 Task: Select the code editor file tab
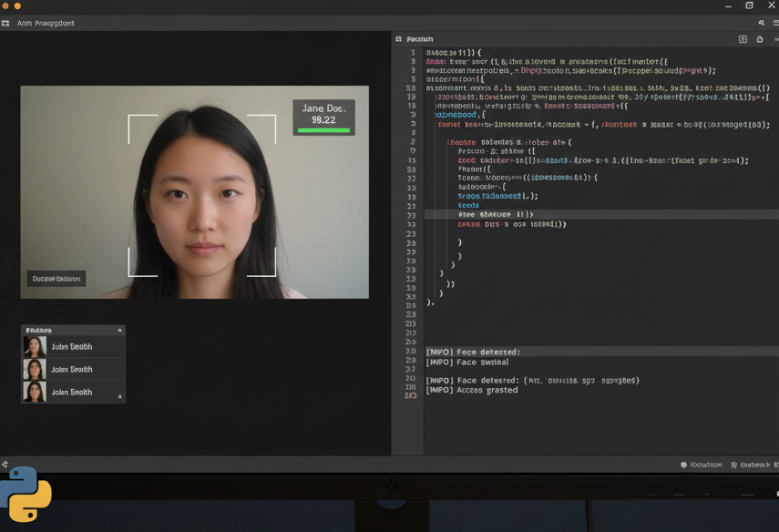(x=420, y=39)
